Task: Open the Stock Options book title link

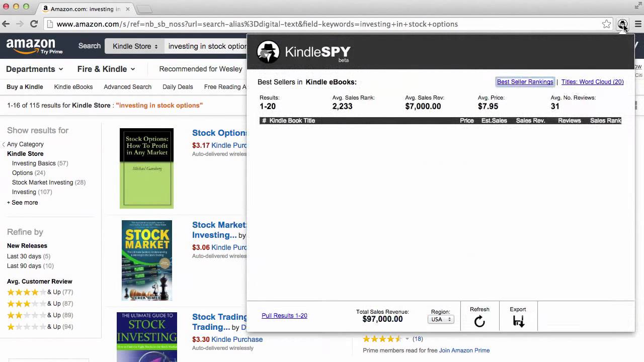Action: coord(219,133)
